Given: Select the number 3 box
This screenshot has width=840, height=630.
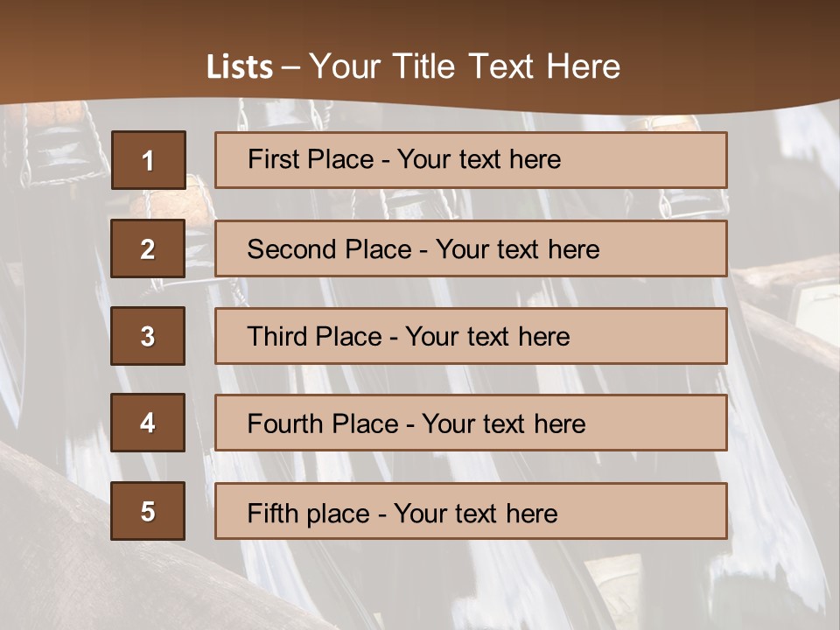Looking at the screenshot, I should pos(148,336).
